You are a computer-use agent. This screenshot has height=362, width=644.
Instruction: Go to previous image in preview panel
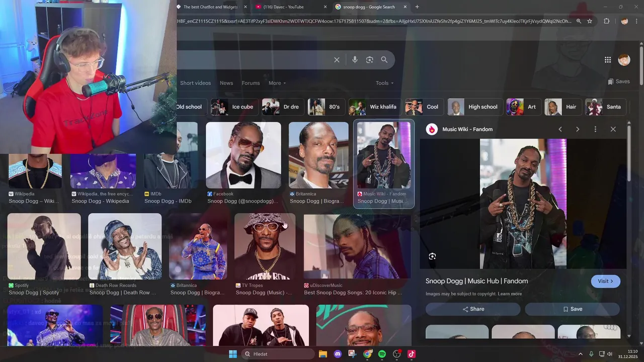[x=560, y=129]
